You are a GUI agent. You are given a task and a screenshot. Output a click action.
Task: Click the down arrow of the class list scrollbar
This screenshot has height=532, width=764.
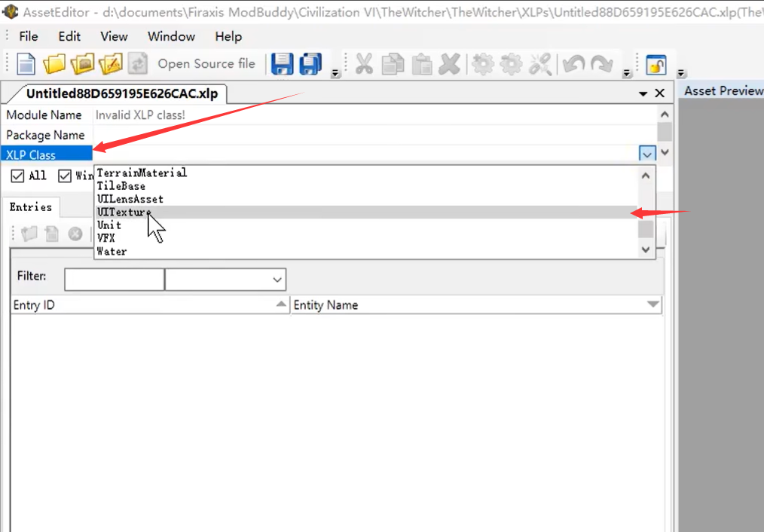[646, 249]
